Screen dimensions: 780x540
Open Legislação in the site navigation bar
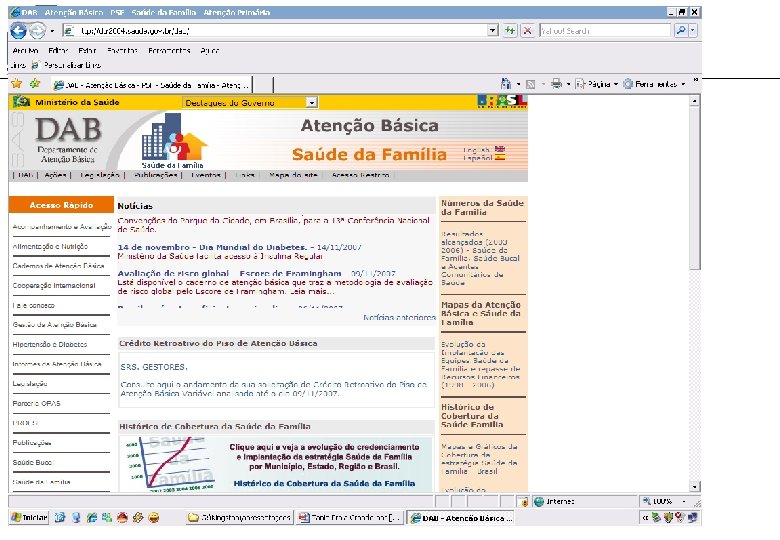tap(100, 175)
